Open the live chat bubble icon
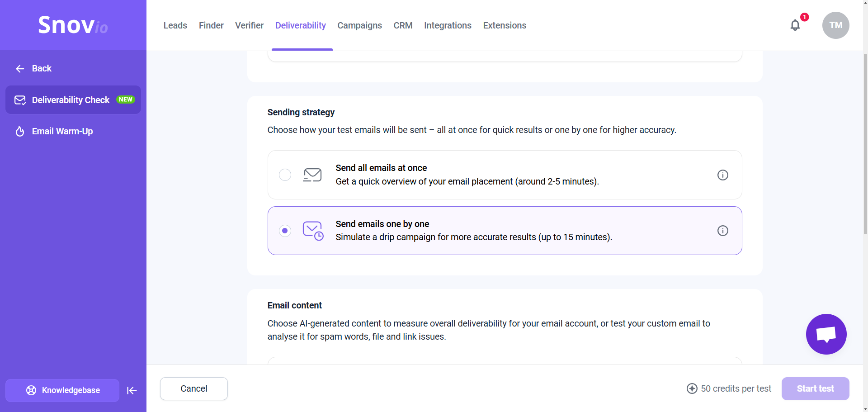This screenshot has width=868, height=412. 826,334
